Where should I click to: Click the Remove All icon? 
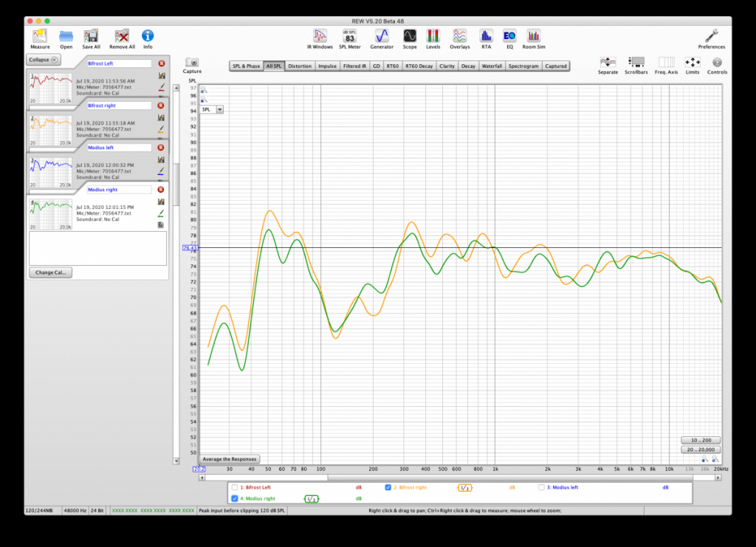pos(122,37)
